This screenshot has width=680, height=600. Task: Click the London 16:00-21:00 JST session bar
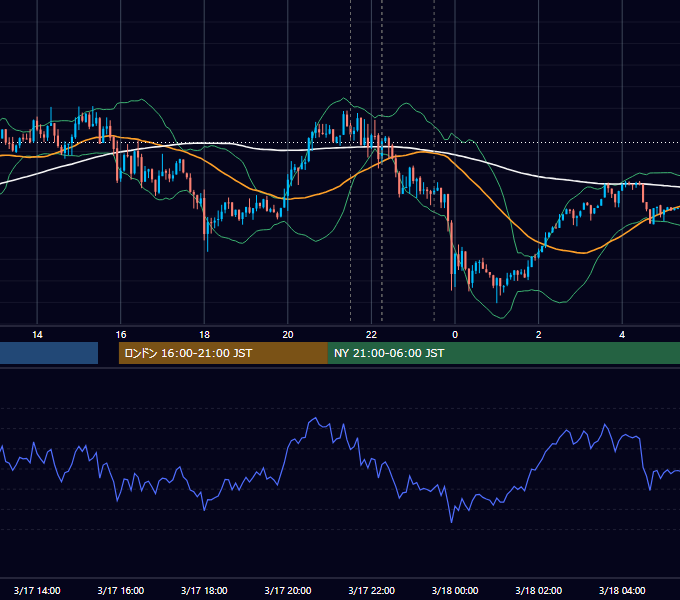tap(223, 353)
